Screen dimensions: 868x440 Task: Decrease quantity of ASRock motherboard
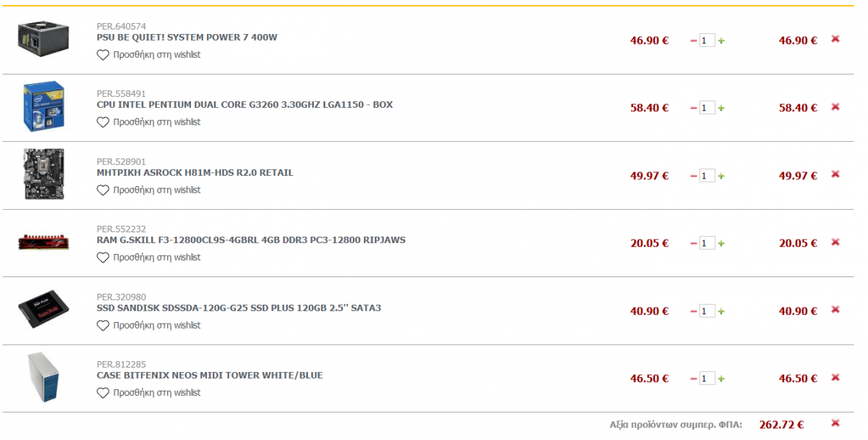694,176
